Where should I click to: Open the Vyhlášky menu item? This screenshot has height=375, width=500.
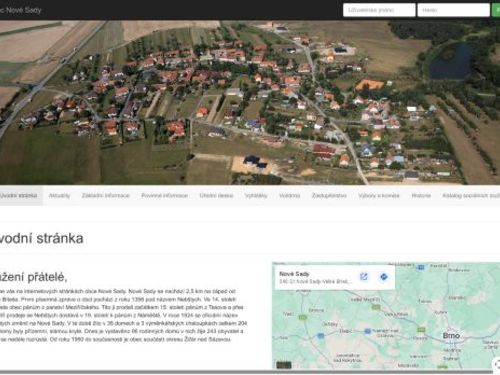coord(256,196)
